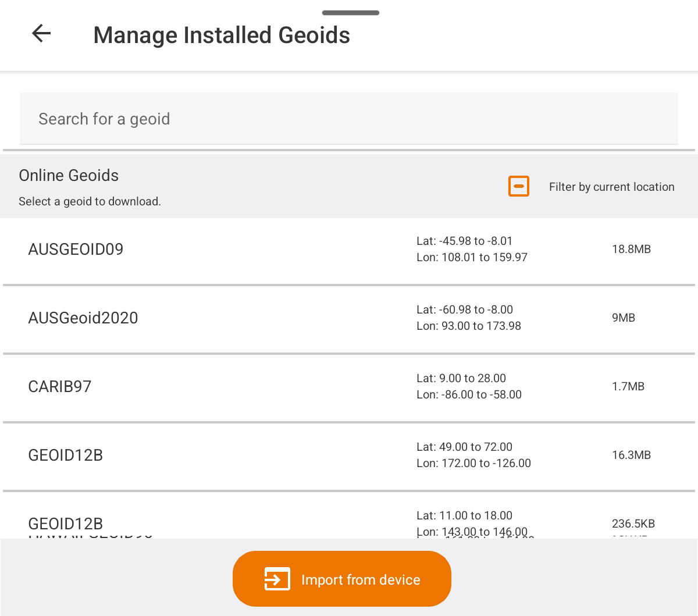698x616 pixels.
Task: Click the 236.5KB size value
Action: click(x=633, y=524)
